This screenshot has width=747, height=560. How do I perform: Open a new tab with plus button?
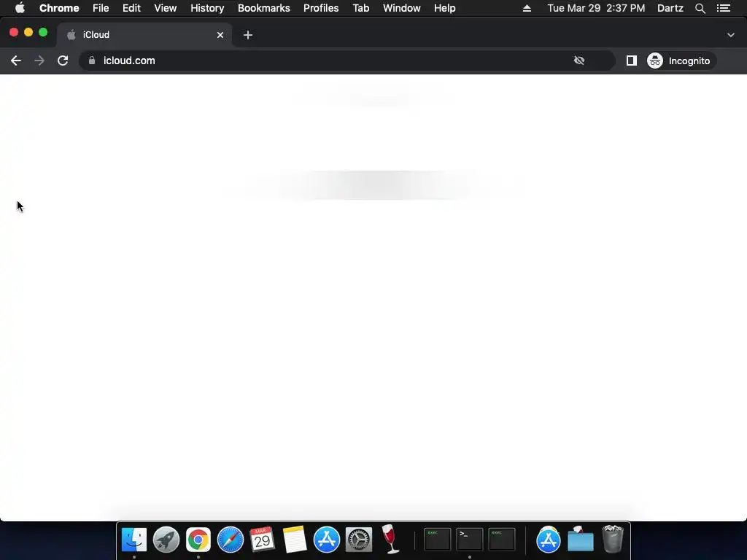(248, 35)
